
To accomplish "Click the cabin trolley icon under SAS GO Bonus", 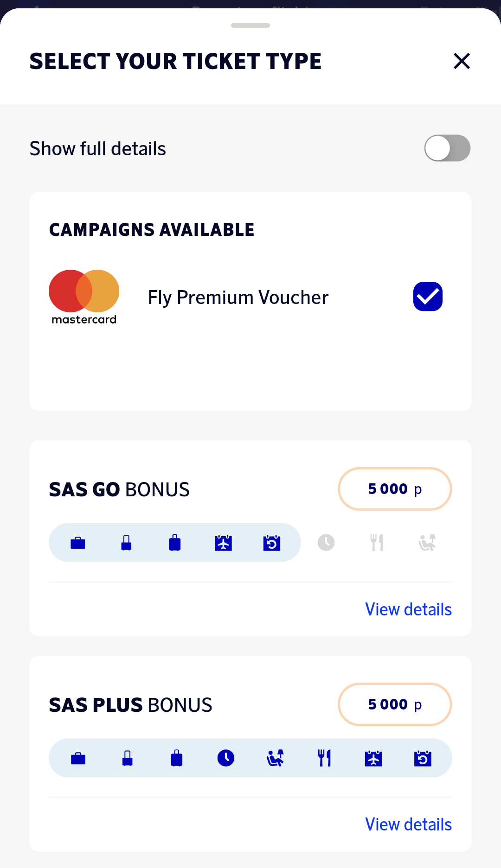I will point(126,543).
